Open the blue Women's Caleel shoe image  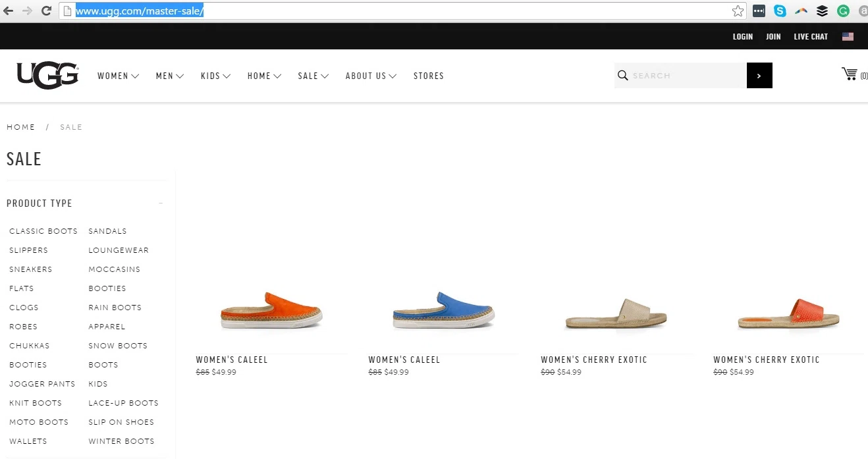click(444, 310)
